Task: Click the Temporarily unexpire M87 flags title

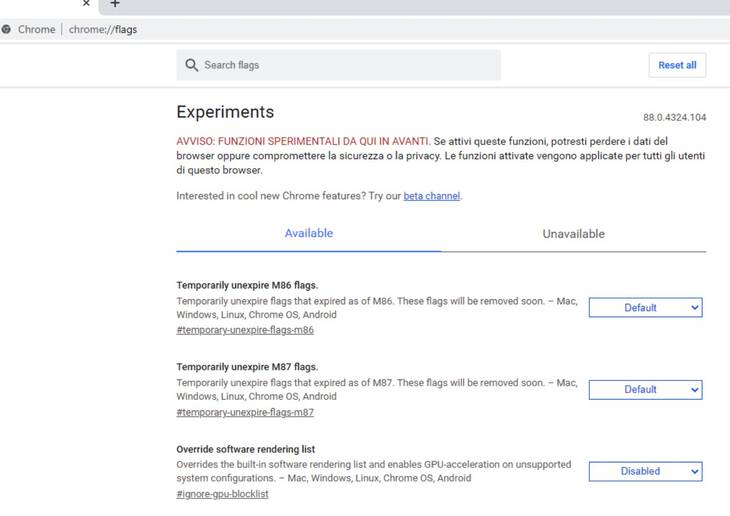Action: click(247, 367)
